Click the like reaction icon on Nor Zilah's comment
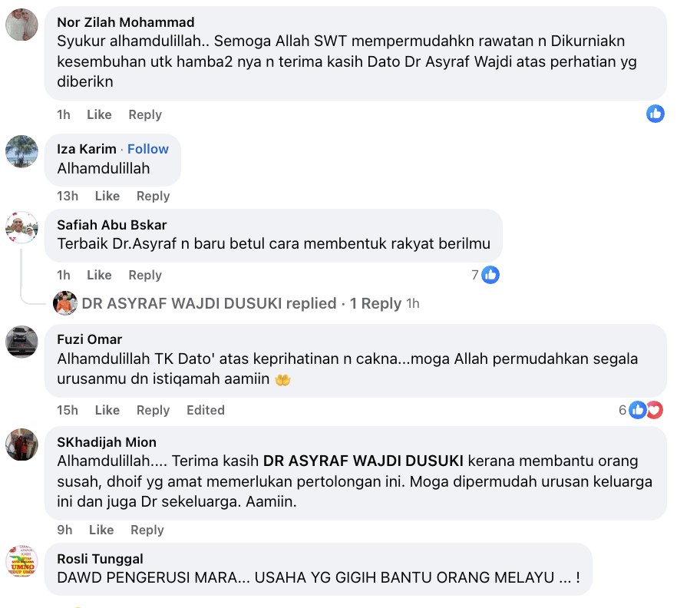The image size is (700, 608). coord(655,114)
